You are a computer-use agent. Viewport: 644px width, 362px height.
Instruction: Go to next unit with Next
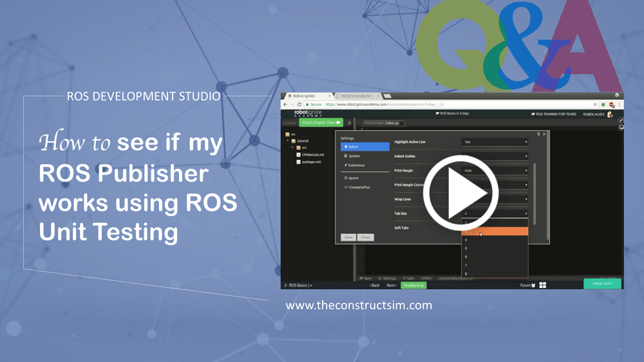392,285
